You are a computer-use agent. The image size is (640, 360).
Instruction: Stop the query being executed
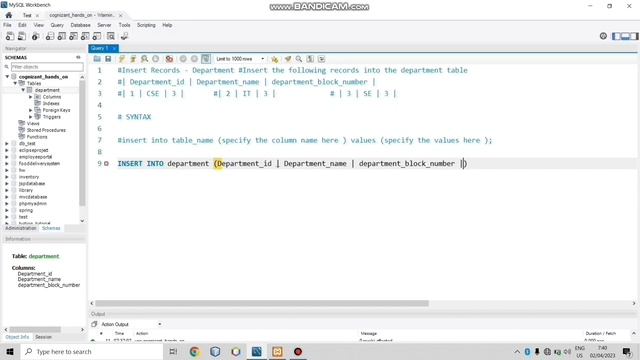tap(156, 59)
